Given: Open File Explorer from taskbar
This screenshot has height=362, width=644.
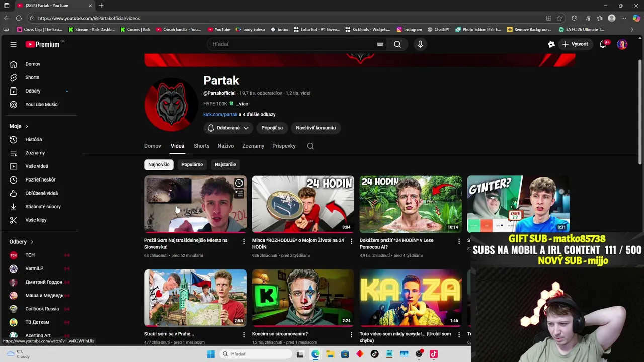Looking at the screenshot, I should [330, 354].
